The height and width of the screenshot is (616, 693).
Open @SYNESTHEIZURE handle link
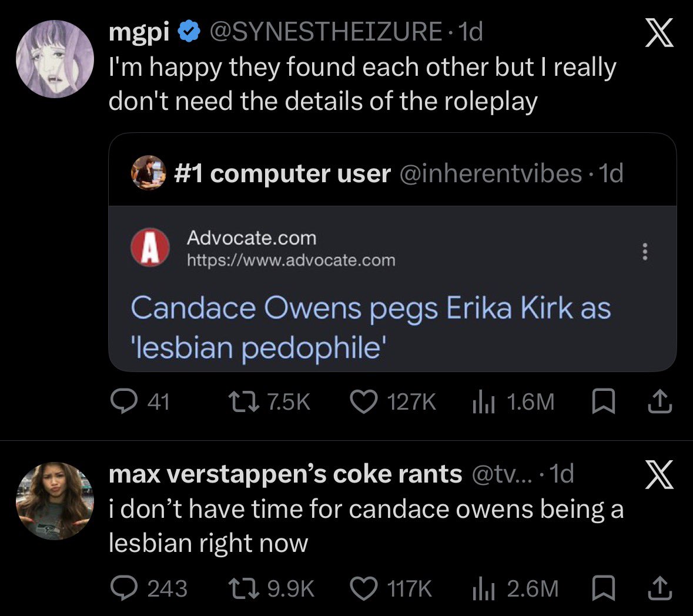(325, 32)
